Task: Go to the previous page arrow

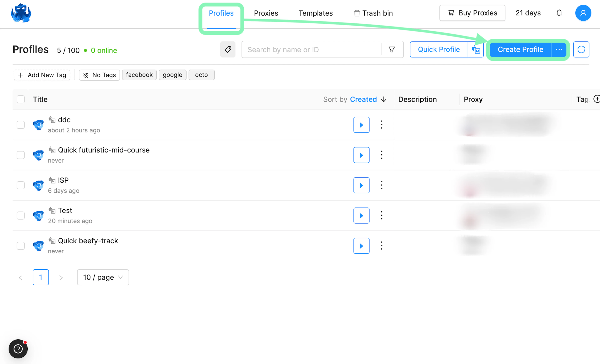Action: coord(21,278)
